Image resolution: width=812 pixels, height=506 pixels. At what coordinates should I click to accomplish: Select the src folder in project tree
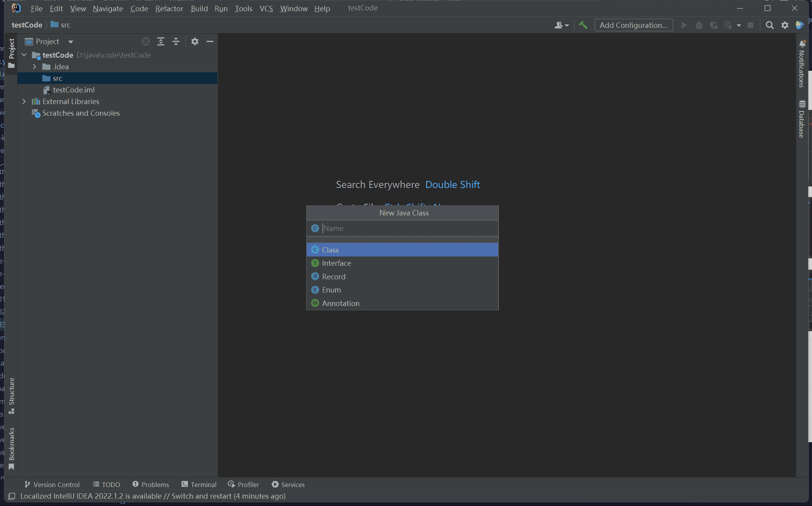click(118, 78)
